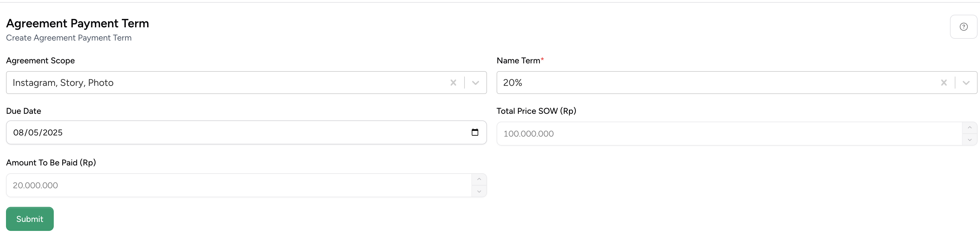
Task: Click the 20% value in Name Term
Action: click(512, 83)
